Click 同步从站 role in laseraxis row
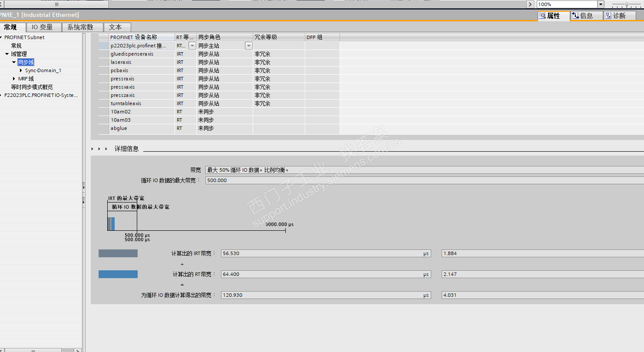The height and width of the screenshot is (352, 644). [225, 62]
